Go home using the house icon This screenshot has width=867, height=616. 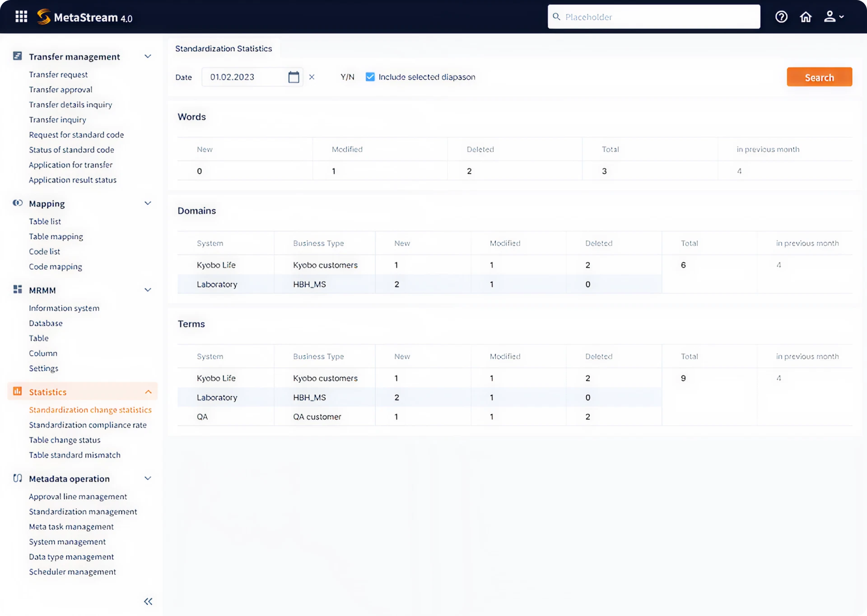click(x=806, y=17)
